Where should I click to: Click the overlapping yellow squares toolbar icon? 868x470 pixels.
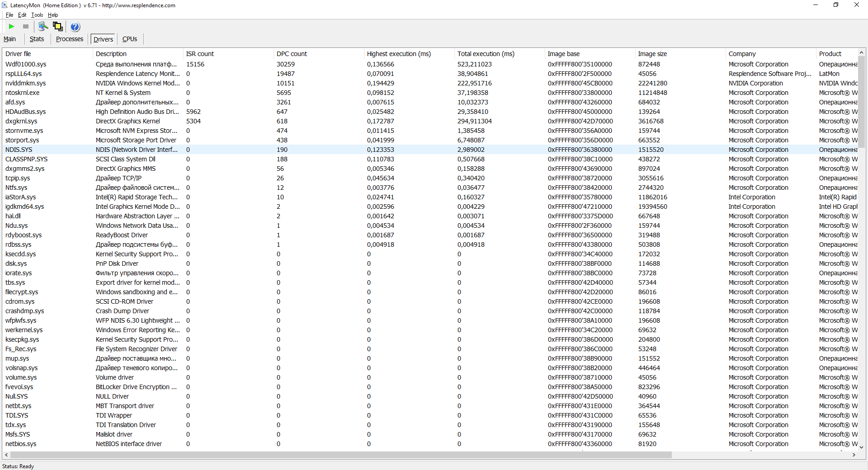click(x=58, y=27)
